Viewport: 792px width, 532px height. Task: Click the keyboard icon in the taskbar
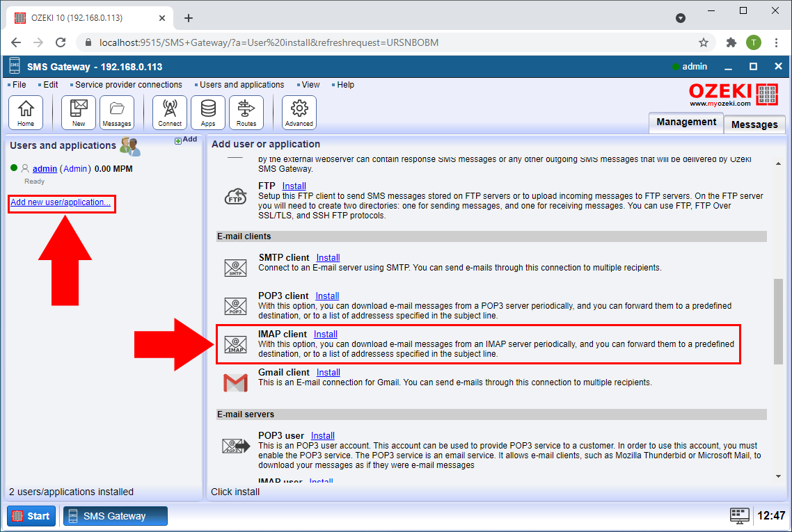pos(740,515)
